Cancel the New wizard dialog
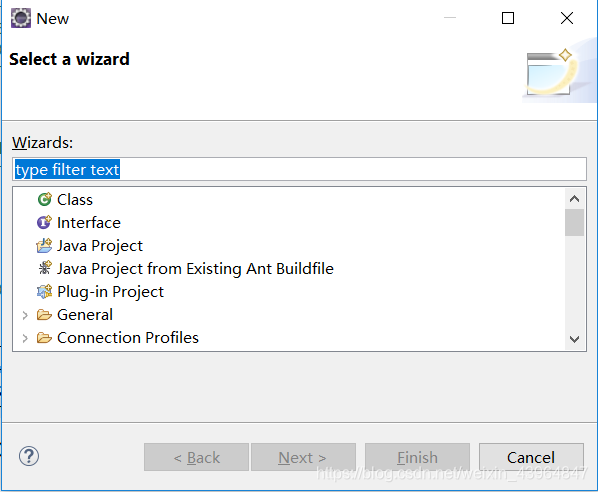598x492 pixels. click(531, 457)
